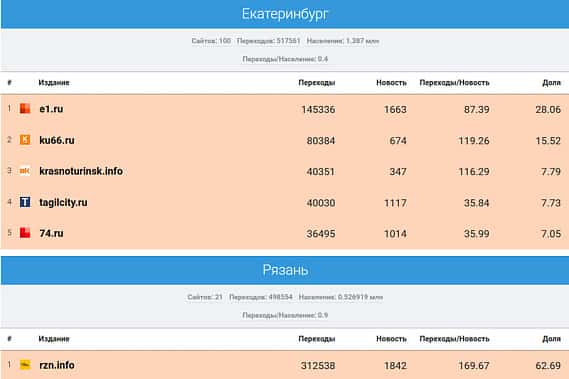Select the Рязань section header

click(x=285, y=270)
